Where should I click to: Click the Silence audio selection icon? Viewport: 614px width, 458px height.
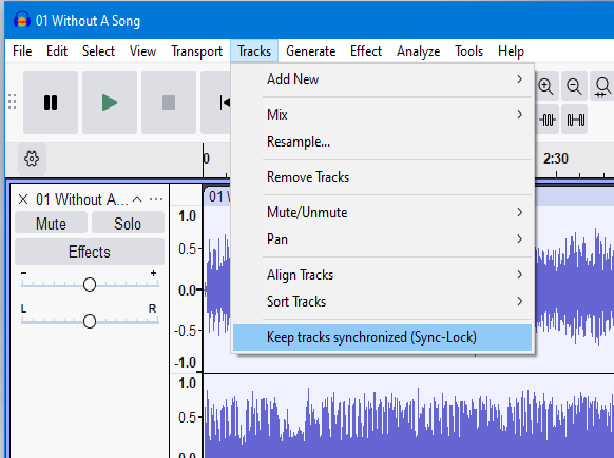575,120
